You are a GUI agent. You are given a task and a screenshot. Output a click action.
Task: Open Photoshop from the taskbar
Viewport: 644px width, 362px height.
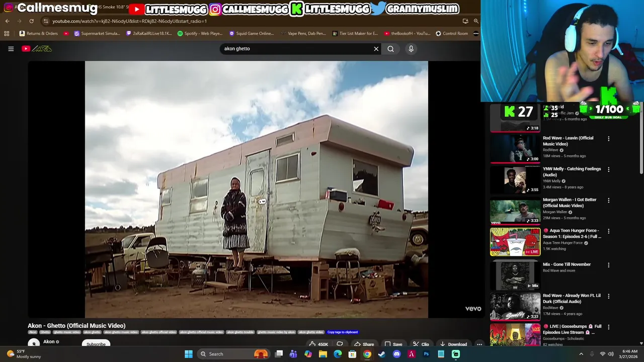426,354
